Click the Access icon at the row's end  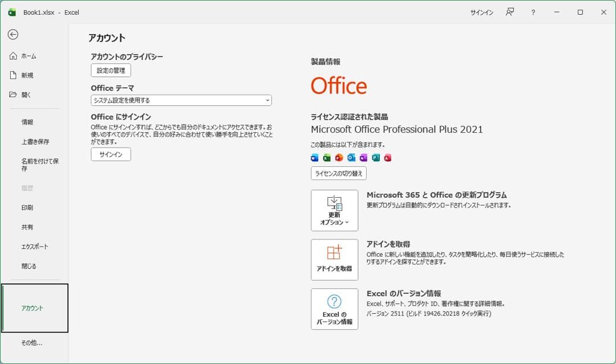tap(388, 157)
